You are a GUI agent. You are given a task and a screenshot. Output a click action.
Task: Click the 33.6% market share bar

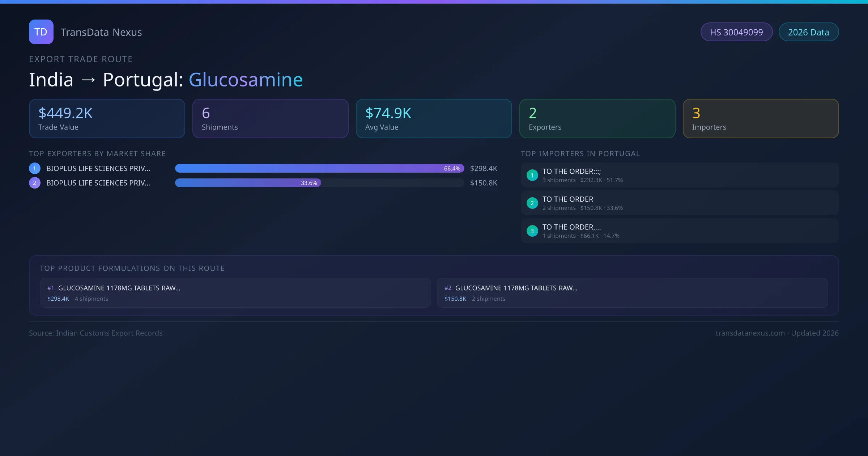pyautogui.click(x=248, y=183)
